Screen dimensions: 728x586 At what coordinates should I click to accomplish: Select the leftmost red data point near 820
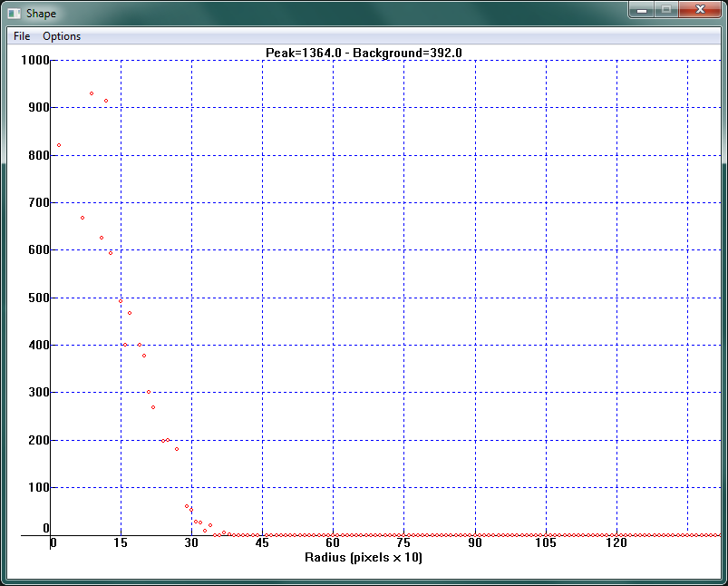coord(59,145)
